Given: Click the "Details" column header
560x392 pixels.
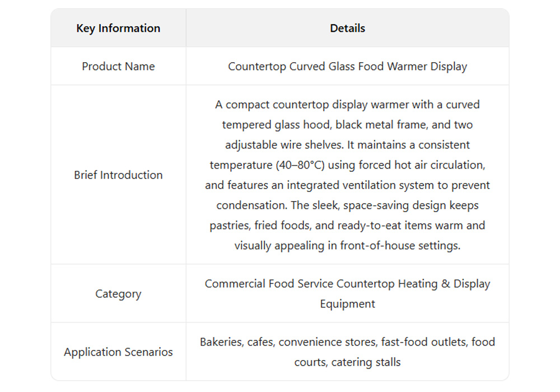Looking at the screenshot, I should (x=347, y=28).
